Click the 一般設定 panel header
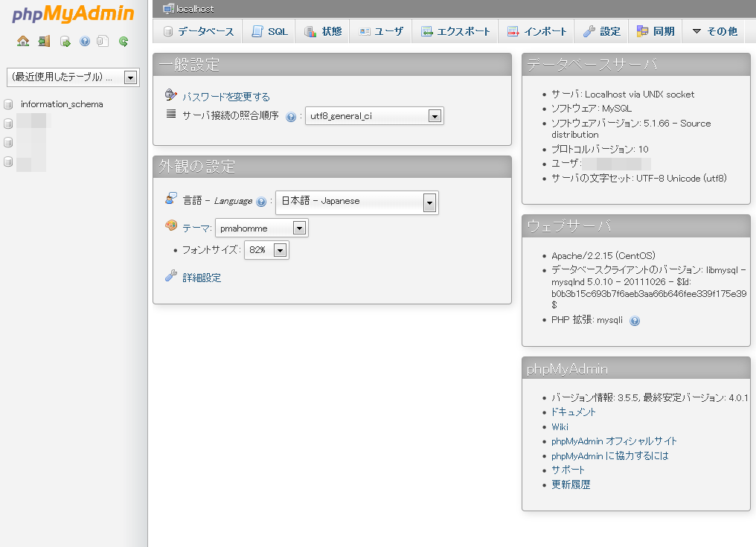Viewport: 756px width, 547px height. tap(332, 65)
